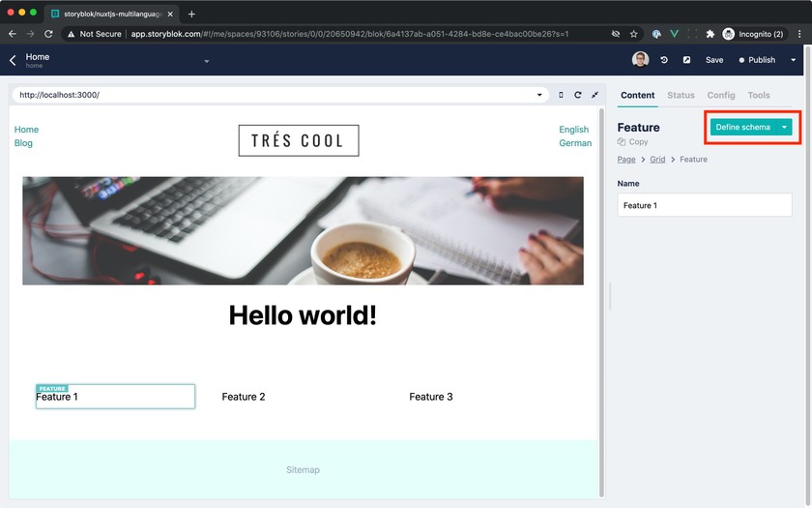The width and height of the screenshot is (812, 508).
Task: Click browser back arrow
Action: pyautogui.click(x=13, y=34)
